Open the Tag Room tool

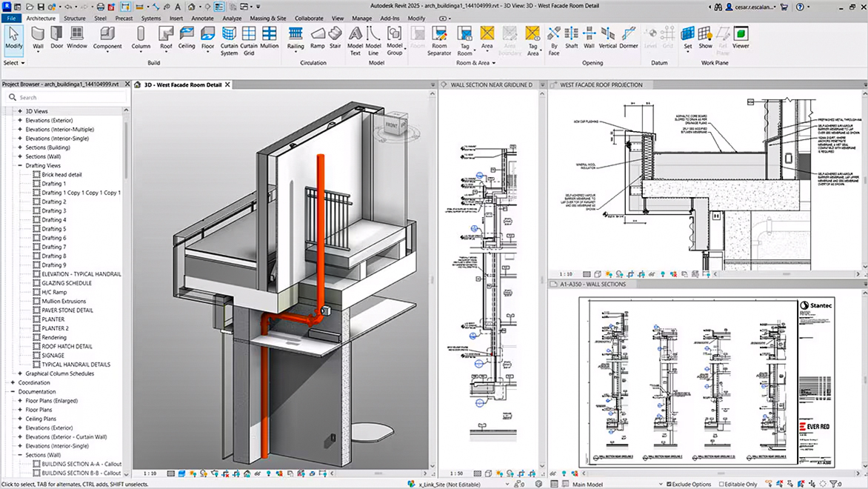(464, 41)
